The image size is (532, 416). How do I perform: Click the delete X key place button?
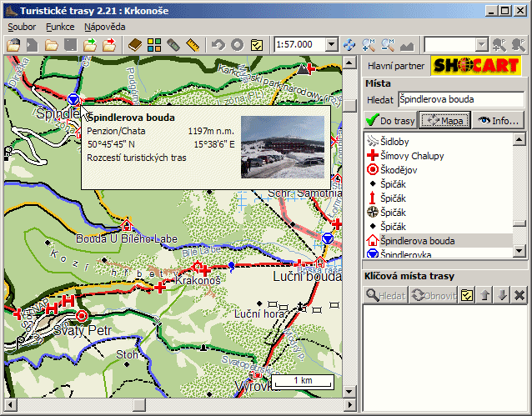[519, 295]
